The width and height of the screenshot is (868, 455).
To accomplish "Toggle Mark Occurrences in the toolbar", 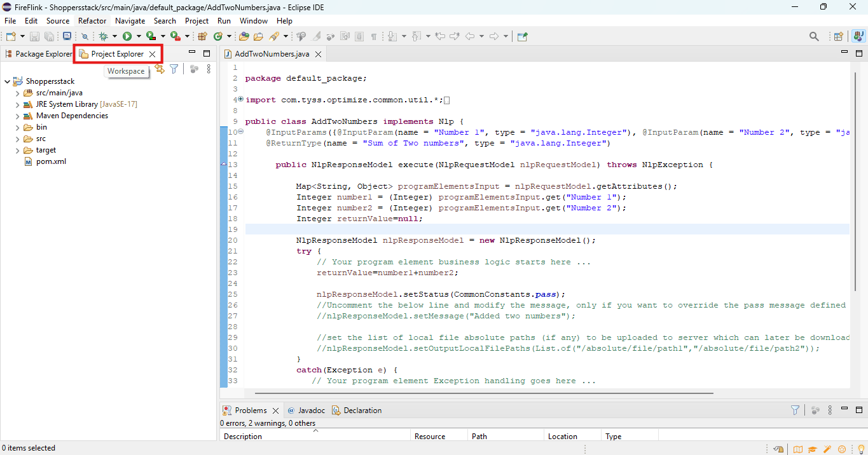I will click(317, 37).
